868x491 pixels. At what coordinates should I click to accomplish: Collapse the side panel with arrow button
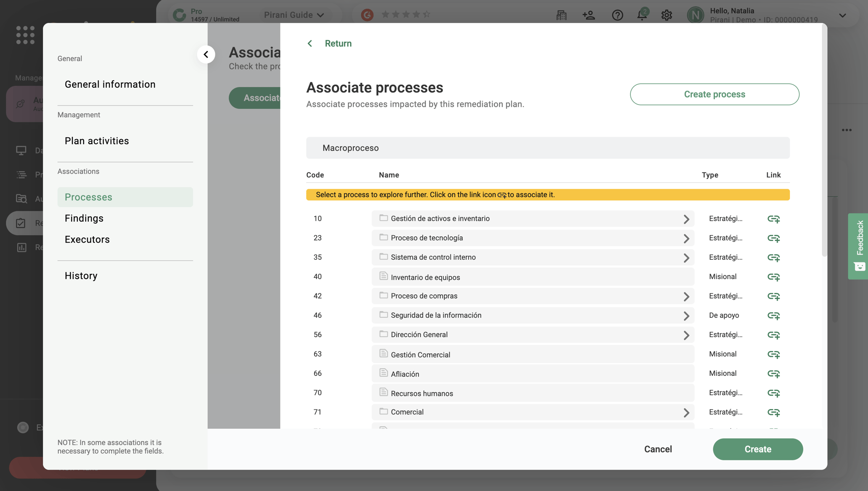(x=206, y=54)
